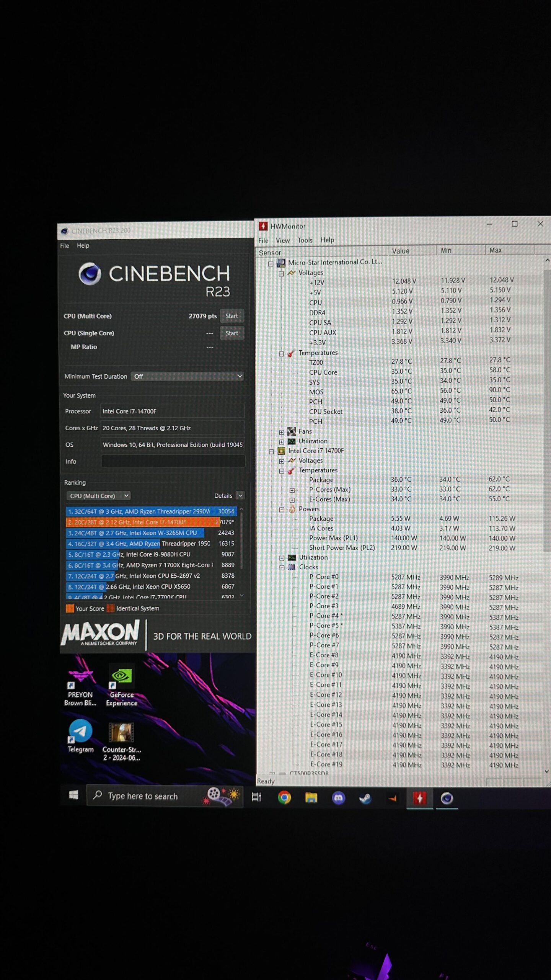Expand the P-Cores (Max) temperature node
The image size is (551, 980).
(x=292, y=490)
